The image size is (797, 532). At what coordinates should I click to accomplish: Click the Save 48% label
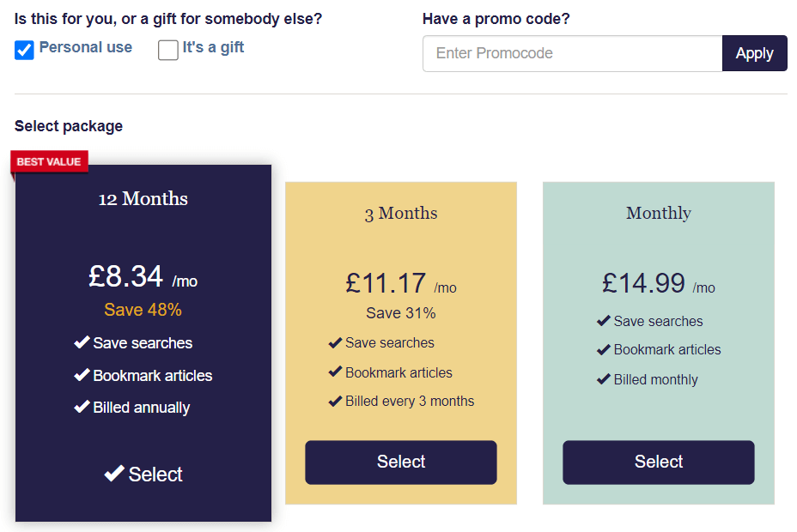(143, 310)
